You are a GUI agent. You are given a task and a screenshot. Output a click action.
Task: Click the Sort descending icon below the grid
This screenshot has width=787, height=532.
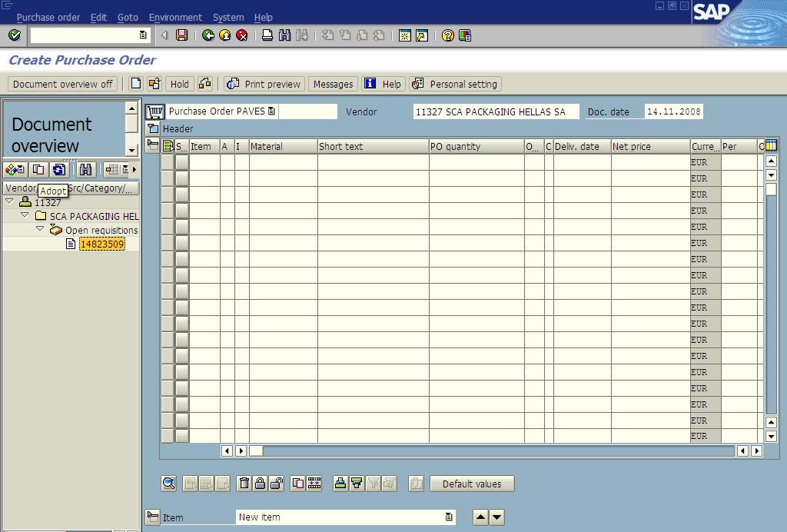click(357, 484)
